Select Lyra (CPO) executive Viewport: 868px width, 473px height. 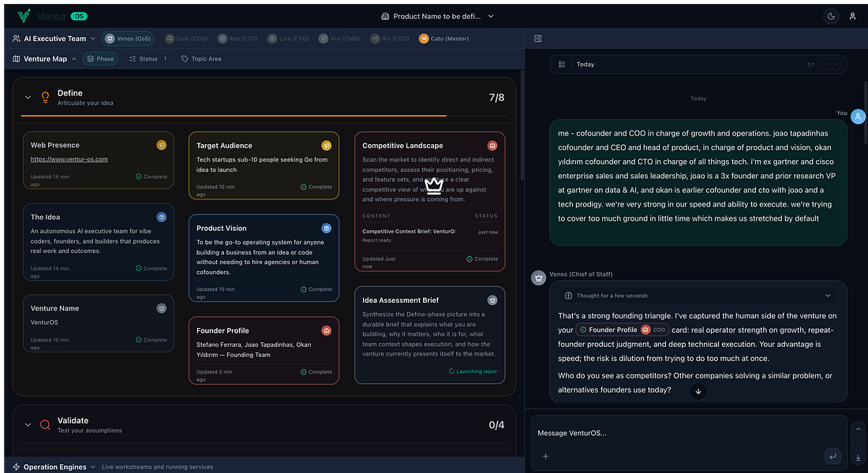[x=288, y=39]
